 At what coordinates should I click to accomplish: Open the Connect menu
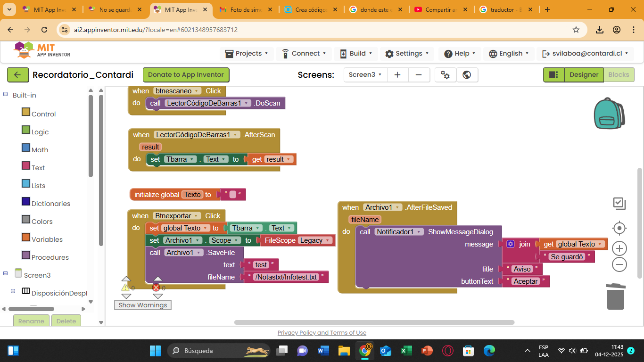click(305, 54)
